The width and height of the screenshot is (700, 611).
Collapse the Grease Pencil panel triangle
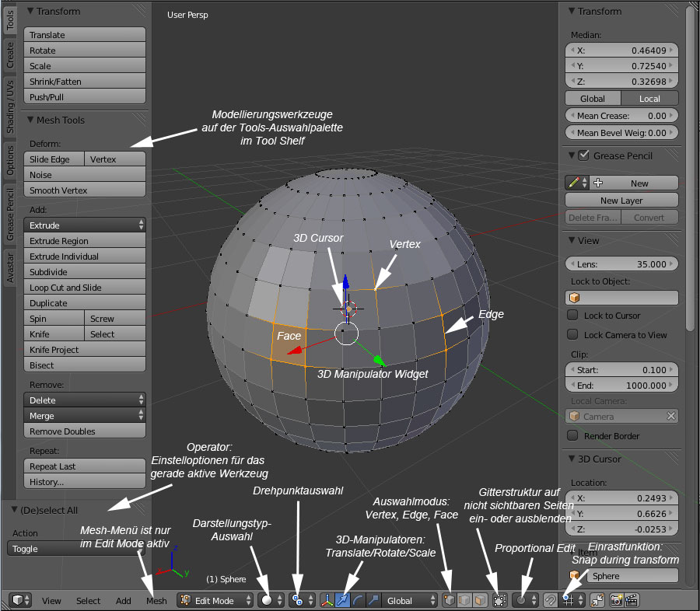(572, 155)
